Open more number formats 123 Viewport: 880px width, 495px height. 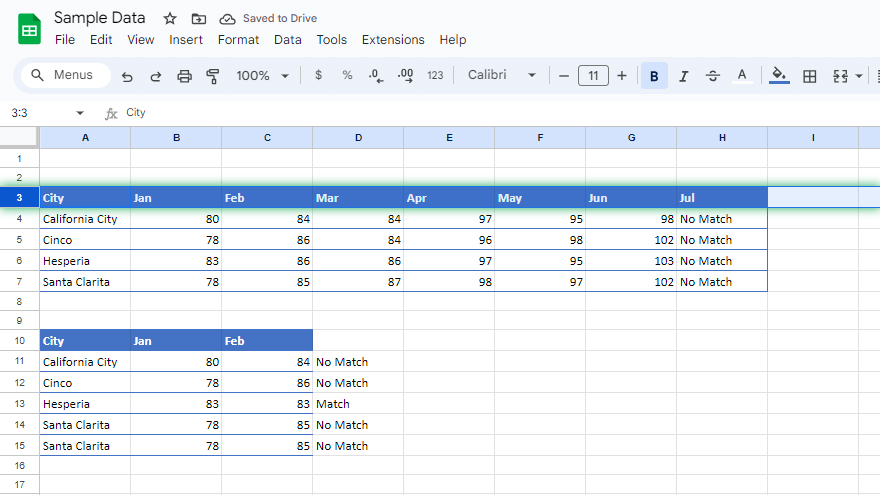pos(435,75)
